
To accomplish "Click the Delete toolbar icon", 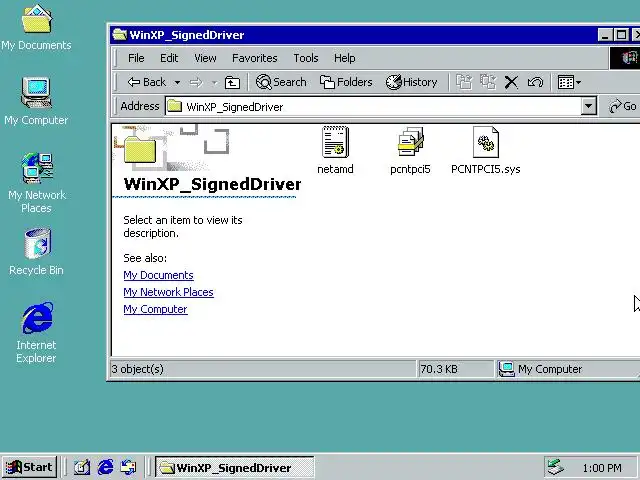I will pyautogui.click(x=511, y=82).
